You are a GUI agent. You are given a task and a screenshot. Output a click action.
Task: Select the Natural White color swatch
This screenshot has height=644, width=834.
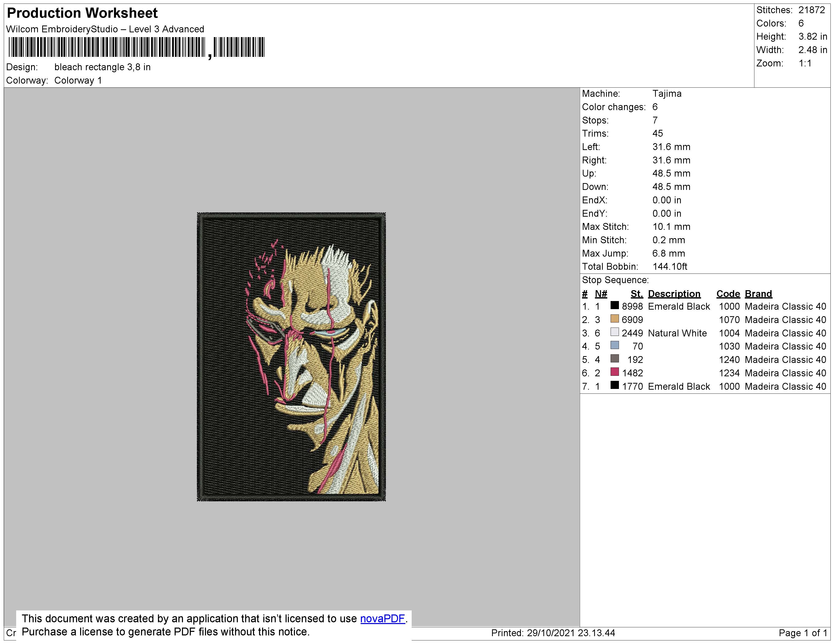[x=614, y=332]
